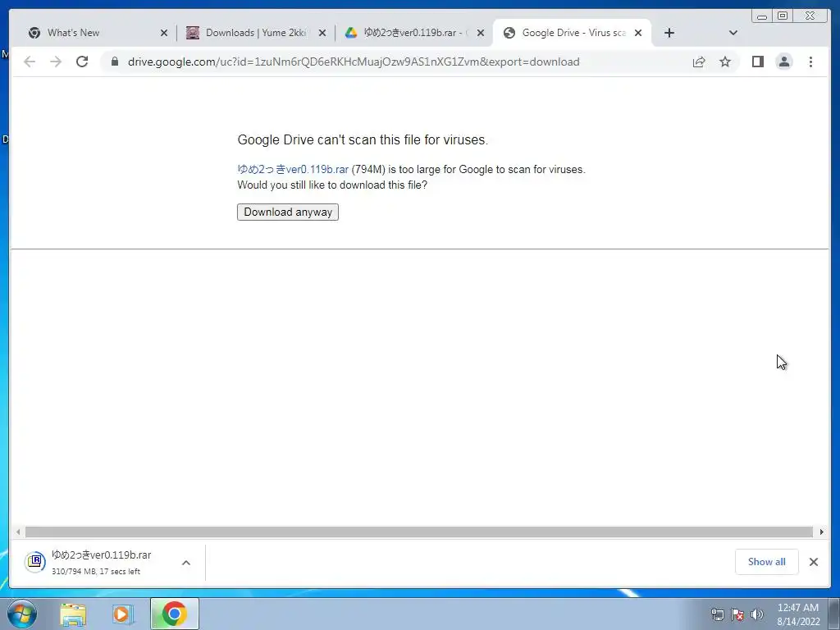Close the downloads bar
The height and width of the screenshot is (630, 840).
[x=813, y=561]
